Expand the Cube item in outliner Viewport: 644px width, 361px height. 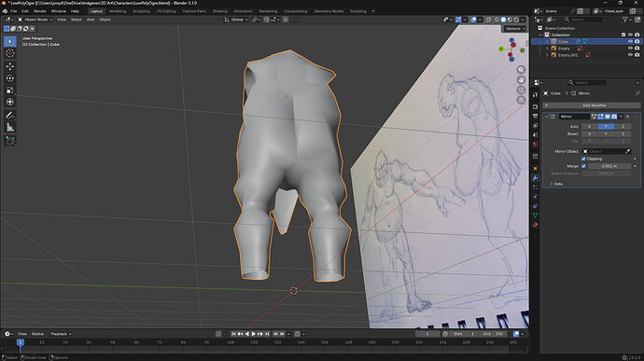(547, 41)
